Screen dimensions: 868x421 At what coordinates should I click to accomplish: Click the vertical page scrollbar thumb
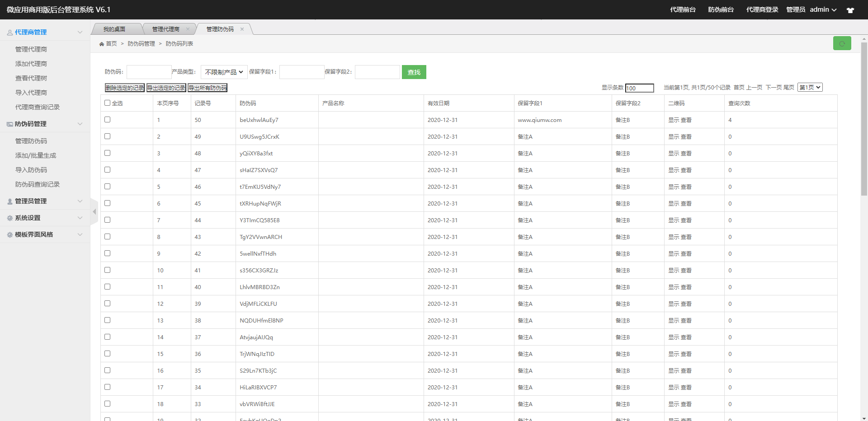864,118
